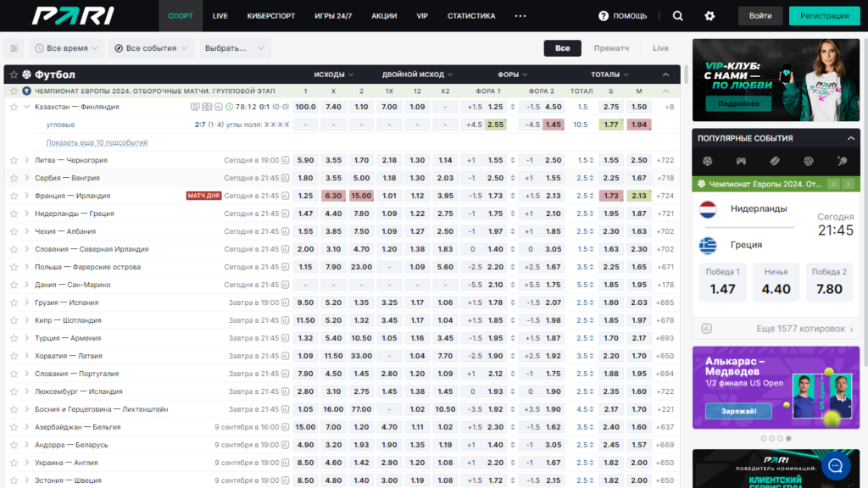The width and height of the screenshot is (868, 488).
Task: Go to LIVE tab
Action: pyautogui.click(x=220, y=16)
